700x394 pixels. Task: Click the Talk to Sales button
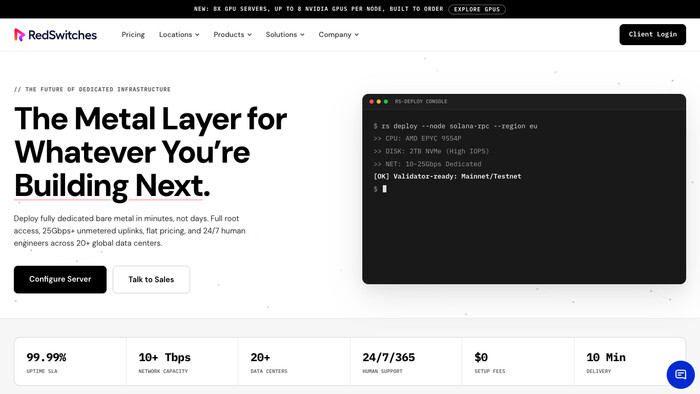coord(151,279)
